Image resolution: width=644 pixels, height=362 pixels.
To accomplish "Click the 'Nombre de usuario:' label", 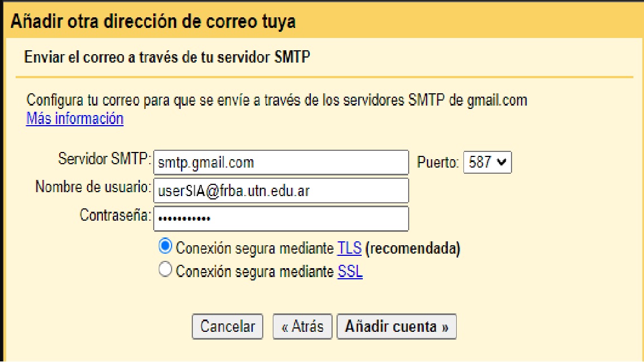I will [93, 187].
